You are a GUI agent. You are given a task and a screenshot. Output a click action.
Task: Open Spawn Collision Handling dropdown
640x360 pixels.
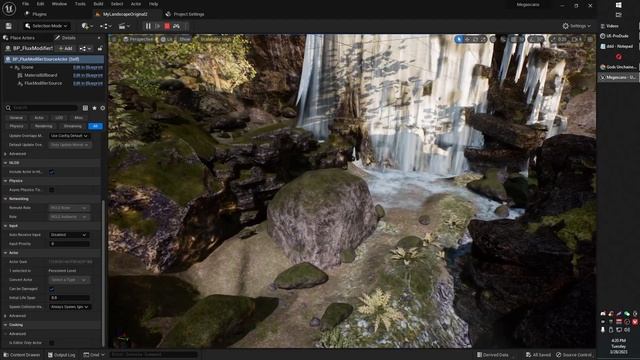[70, 307]
